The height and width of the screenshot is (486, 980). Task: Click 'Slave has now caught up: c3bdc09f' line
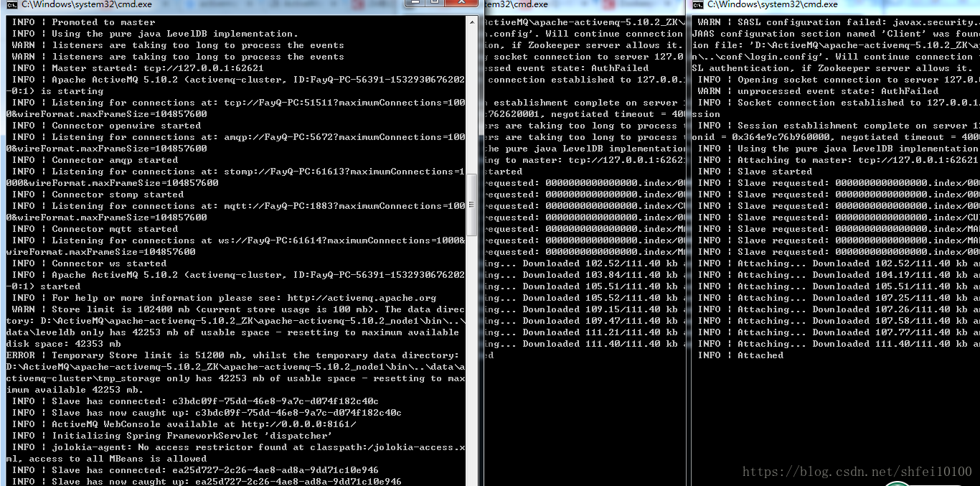coord(207,413)
